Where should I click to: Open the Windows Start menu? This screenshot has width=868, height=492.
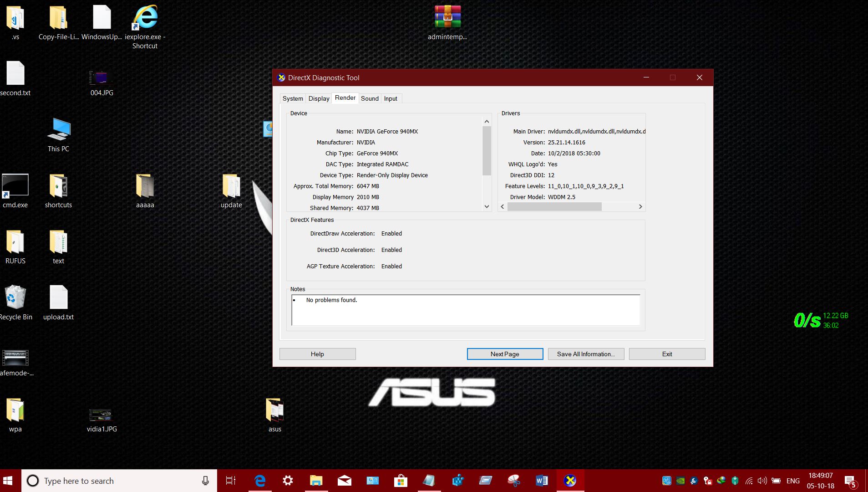tap(8, 481)
